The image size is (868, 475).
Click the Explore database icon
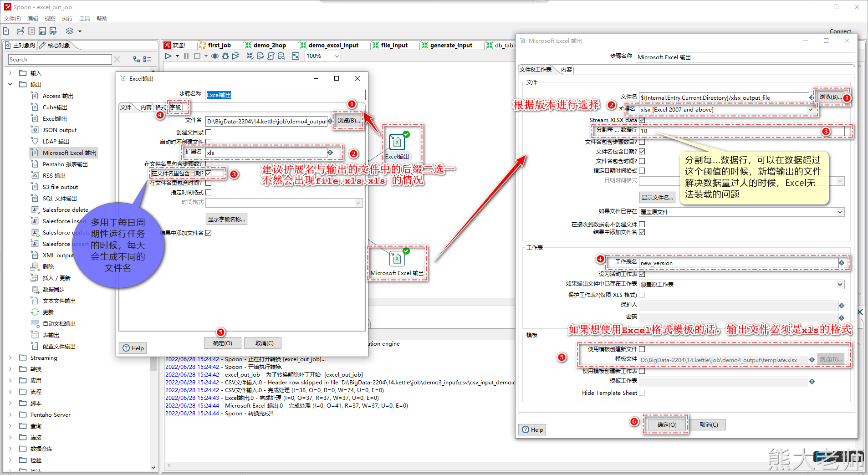(281, 56)
